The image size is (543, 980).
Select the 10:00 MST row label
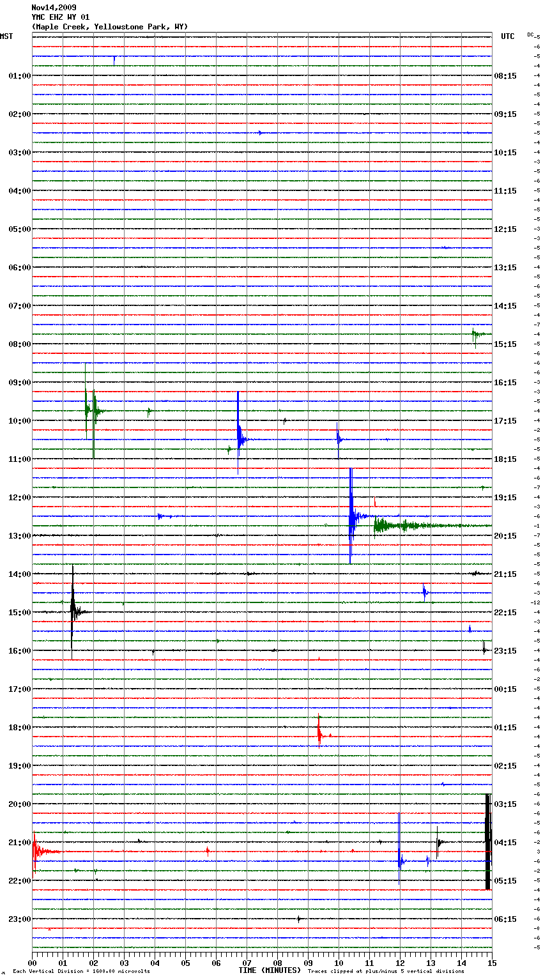click(x=20, y=421)
